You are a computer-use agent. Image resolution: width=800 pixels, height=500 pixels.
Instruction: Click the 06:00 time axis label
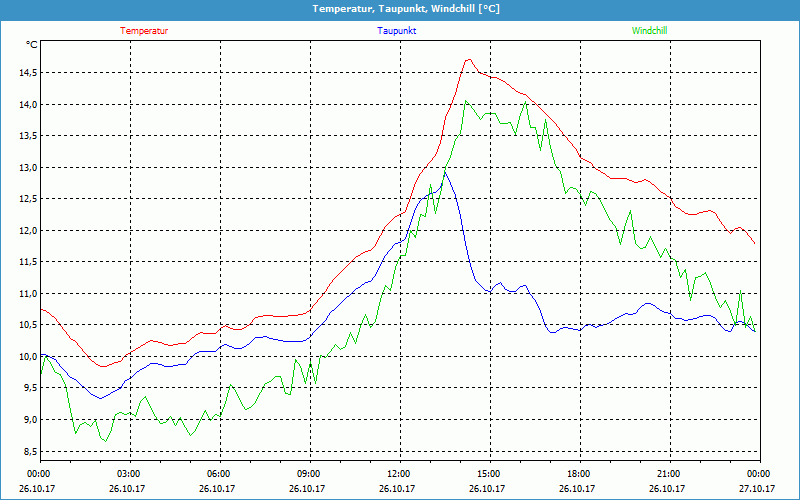220,474
